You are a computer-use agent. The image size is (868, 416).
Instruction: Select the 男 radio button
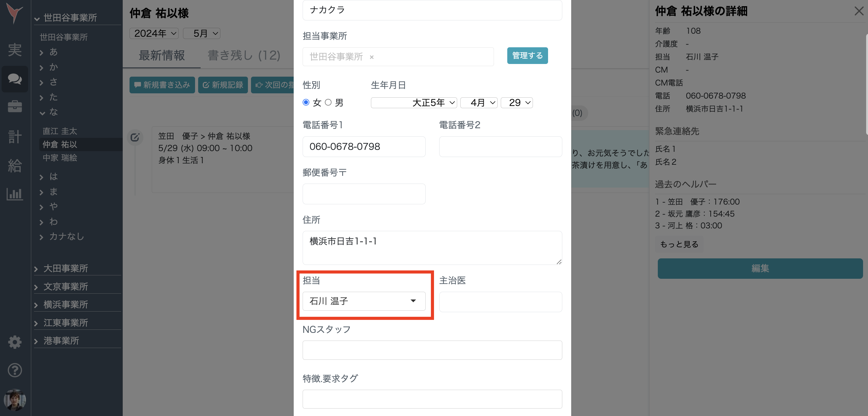click(x=328, y=102)
